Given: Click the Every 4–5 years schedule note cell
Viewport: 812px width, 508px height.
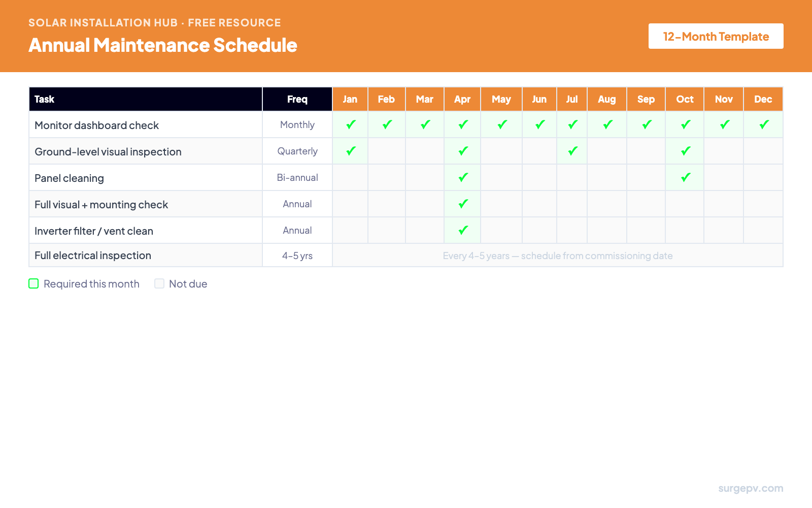Looking at the screenshot, I should pyautogui.click(x=558, y=256).
